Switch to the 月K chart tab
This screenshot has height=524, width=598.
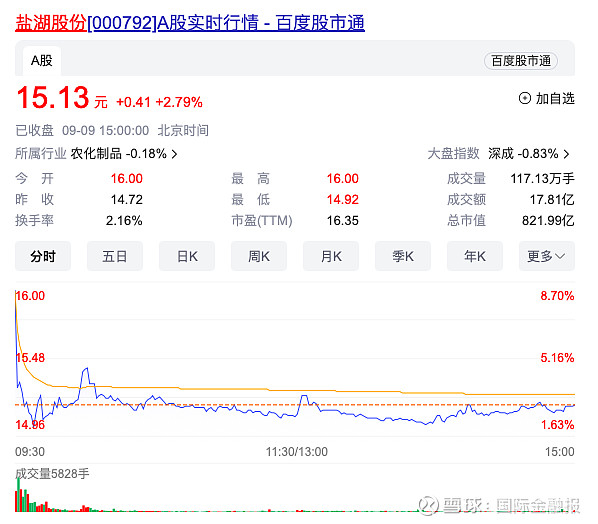[x=331, y=256]
